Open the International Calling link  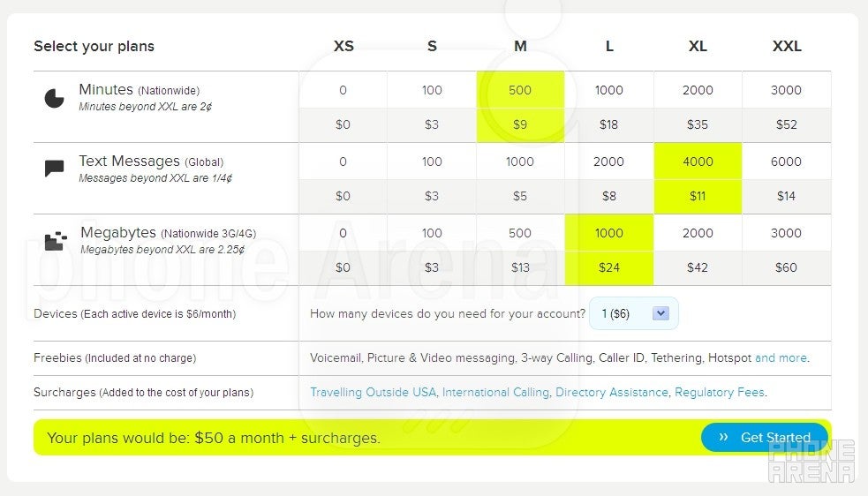495,392
